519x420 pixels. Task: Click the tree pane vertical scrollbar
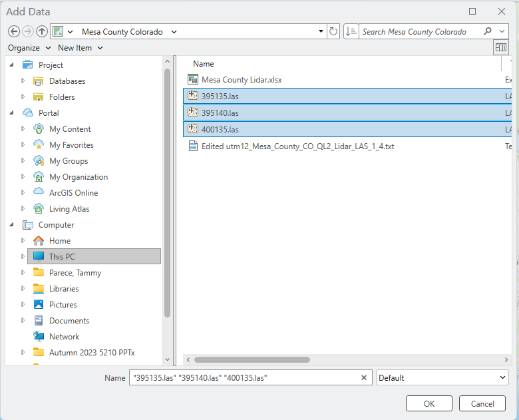[167, 193]
